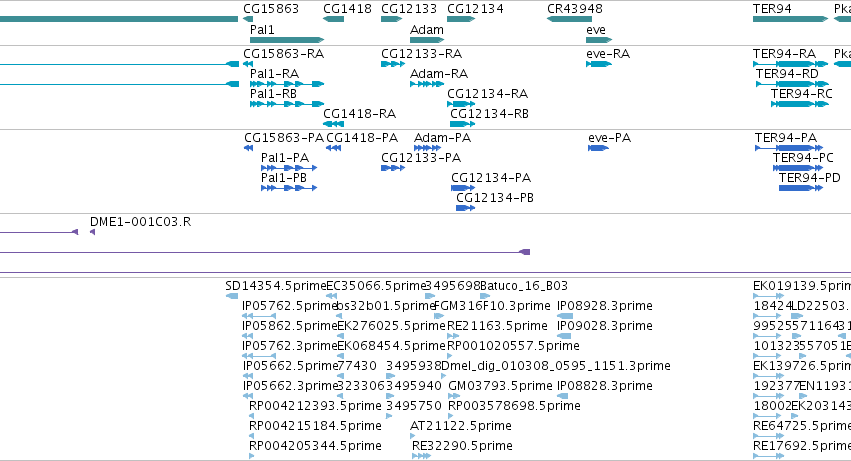Click the RE21163.5prime EST label
Image resolution: width=851 pixels, height=461 pixels.
(x=497, y=326)
